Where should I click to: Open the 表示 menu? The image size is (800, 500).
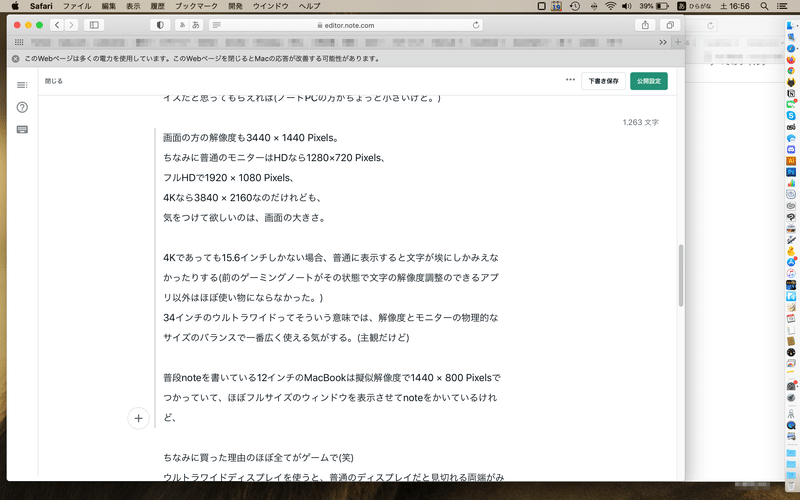tap(133, 6)
